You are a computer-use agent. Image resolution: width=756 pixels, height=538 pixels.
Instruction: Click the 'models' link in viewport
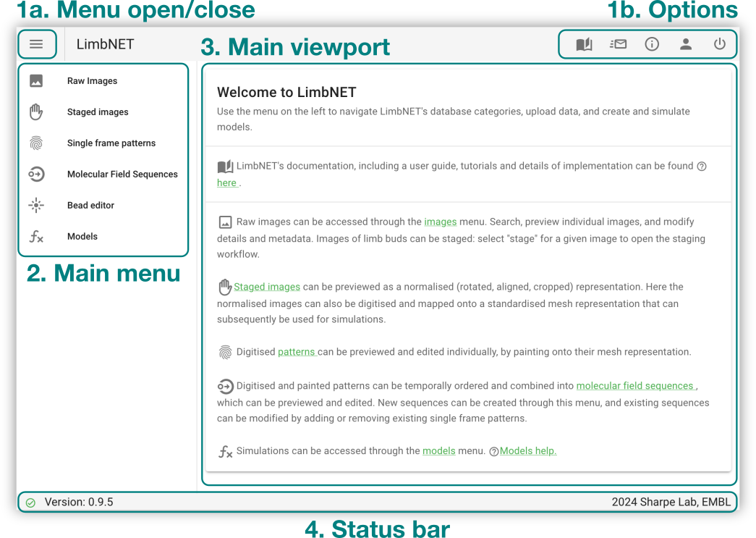[x=438, y=450]
